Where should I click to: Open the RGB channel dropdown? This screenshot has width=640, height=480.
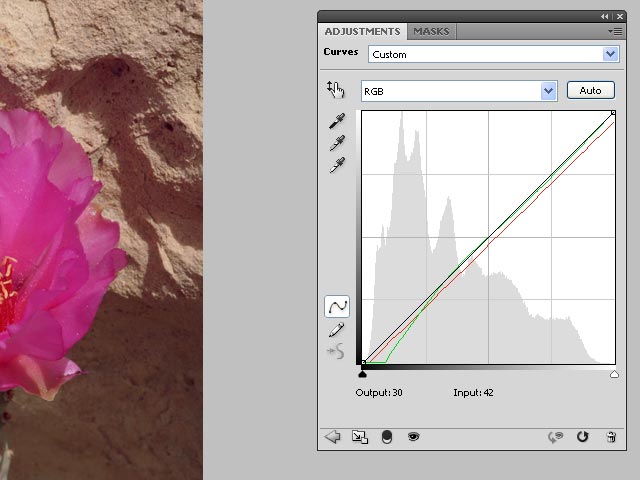(x=458, y=91)
